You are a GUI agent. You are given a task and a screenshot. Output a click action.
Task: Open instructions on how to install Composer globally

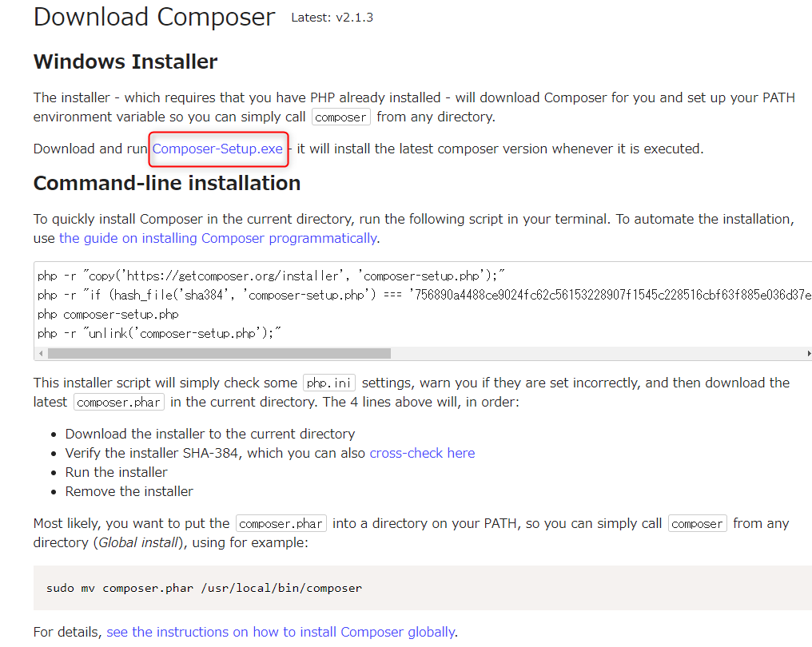point(281,632)
